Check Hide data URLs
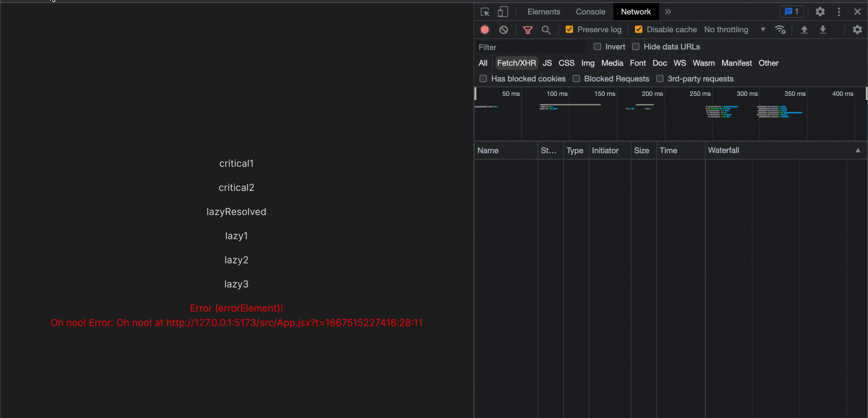 (x=636, y=47)
